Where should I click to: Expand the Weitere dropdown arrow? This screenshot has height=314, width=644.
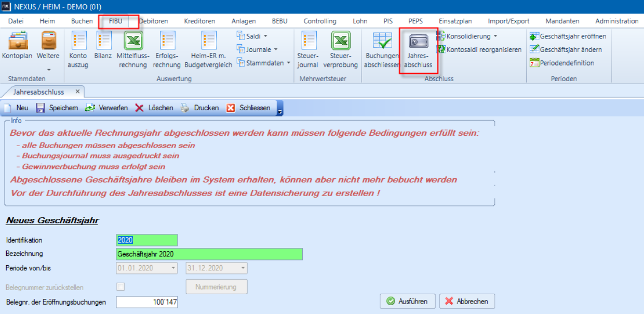point(48,69)
